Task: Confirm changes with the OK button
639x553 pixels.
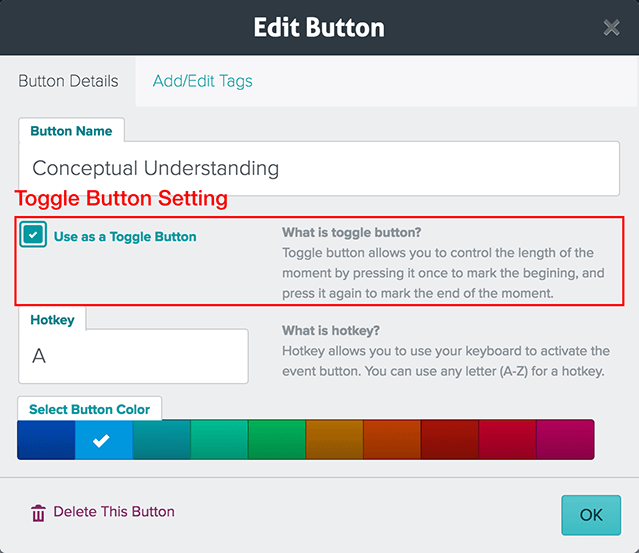Action: click(x=591, y=515)
